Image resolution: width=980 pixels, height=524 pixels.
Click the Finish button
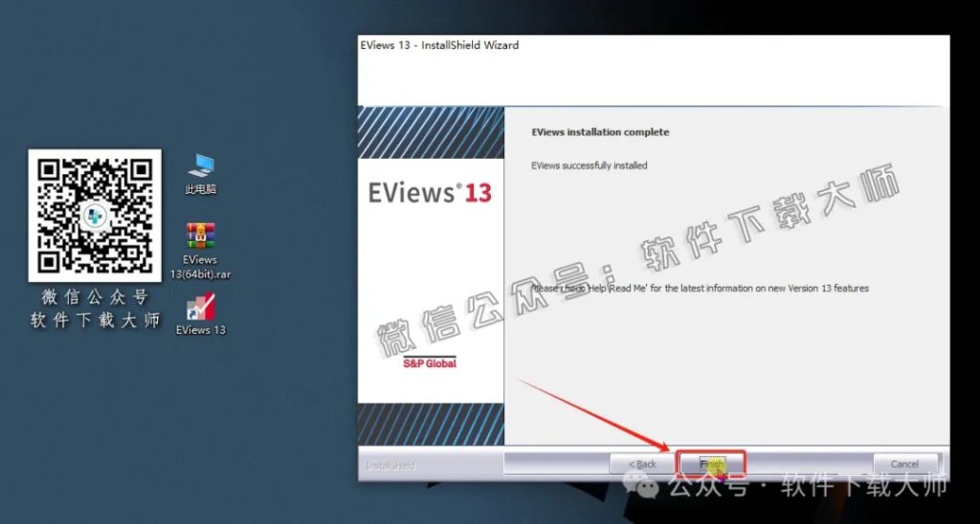pos(712,464)
